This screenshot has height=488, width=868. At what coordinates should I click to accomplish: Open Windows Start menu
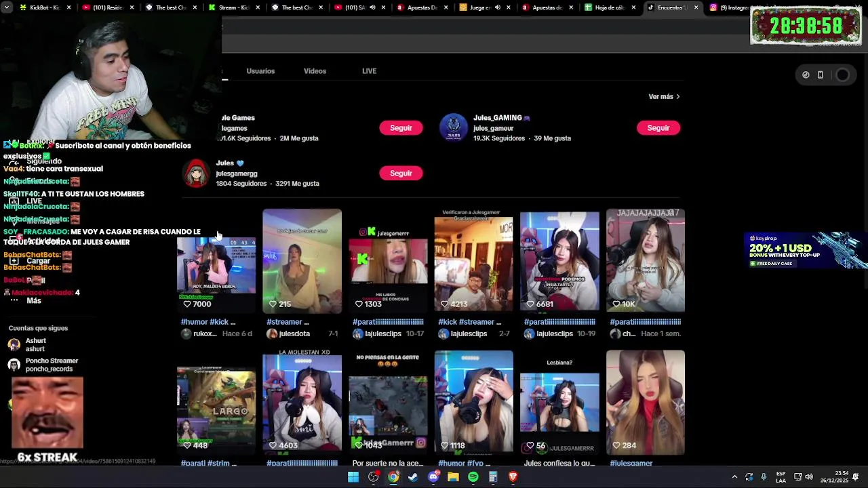(x=353, y=477)
